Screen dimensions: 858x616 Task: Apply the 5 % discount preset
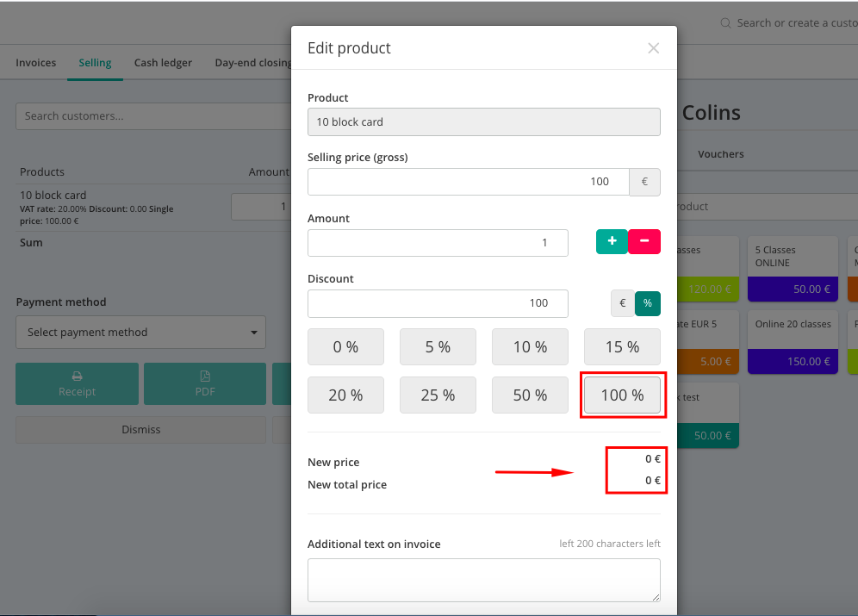(438, 347)
